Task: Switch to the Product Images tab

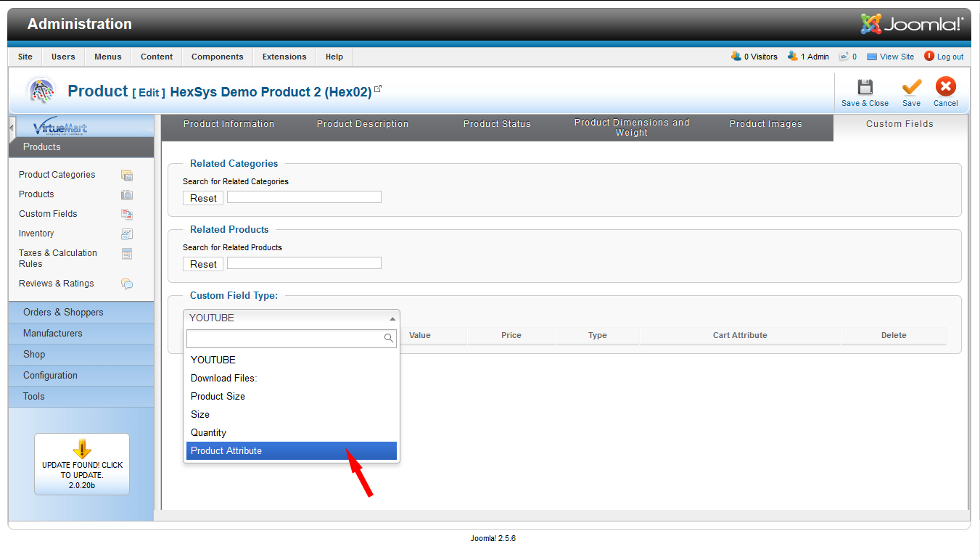Action: tap(765, 124)
